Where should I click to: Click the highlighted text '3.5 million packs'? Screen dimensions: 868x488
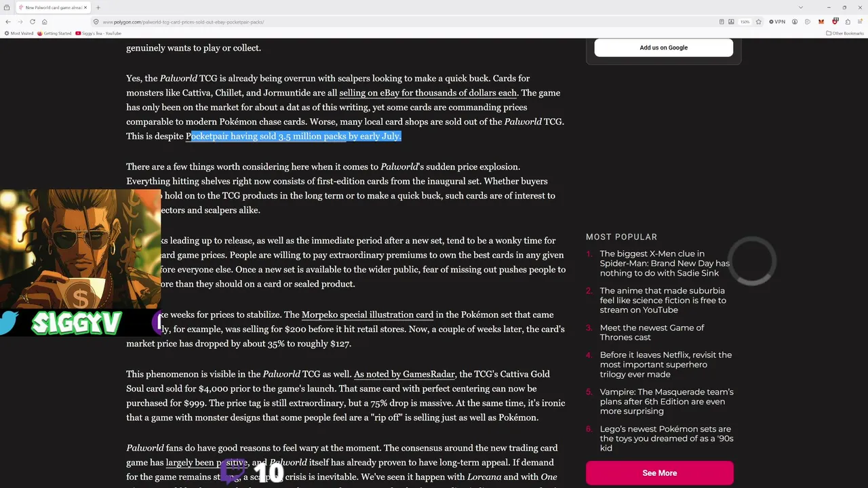click(313, 136)
